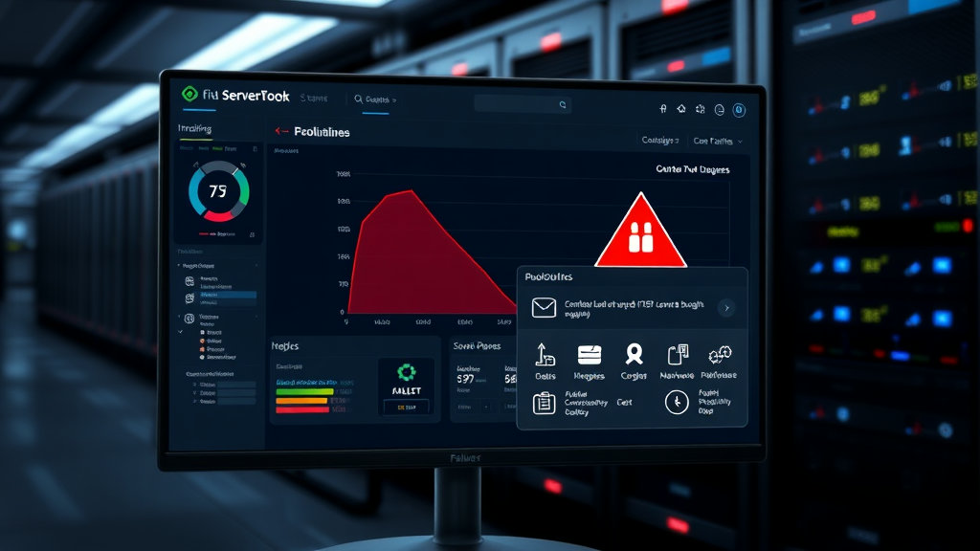Click the upload arrow icon in the popup

point(545,355)
